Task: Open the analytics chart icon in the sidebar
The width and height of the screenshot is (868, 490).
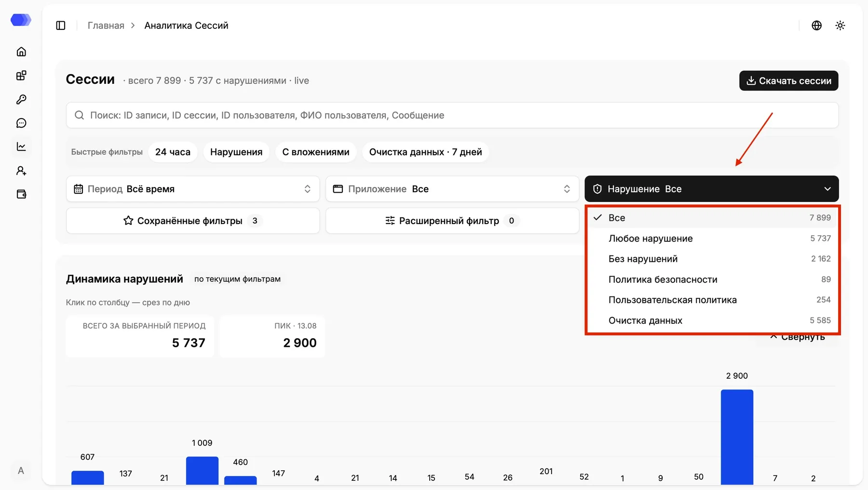Action: pos(21,146)
